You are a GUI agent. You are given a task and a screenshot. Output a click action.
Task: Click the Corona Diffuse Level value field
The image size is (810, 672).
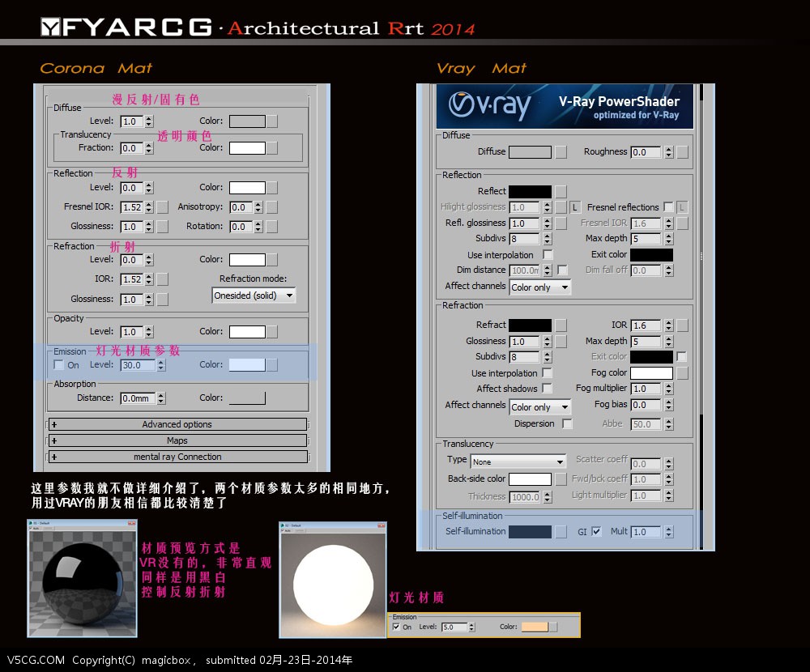(132, 121)
